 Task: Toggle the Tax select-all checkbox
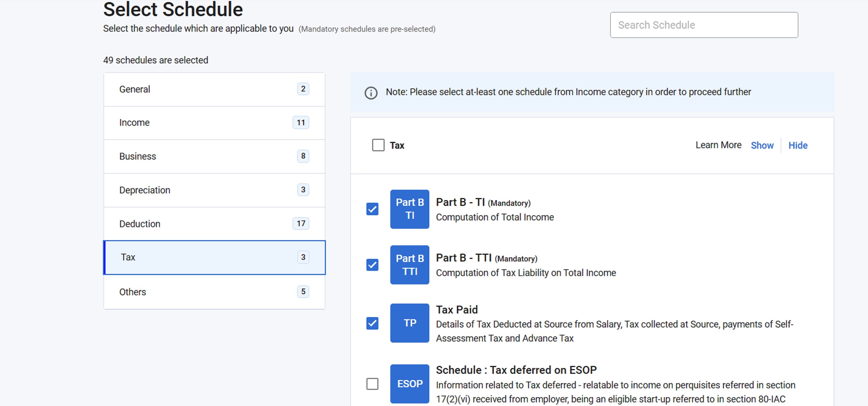(378, 145)
